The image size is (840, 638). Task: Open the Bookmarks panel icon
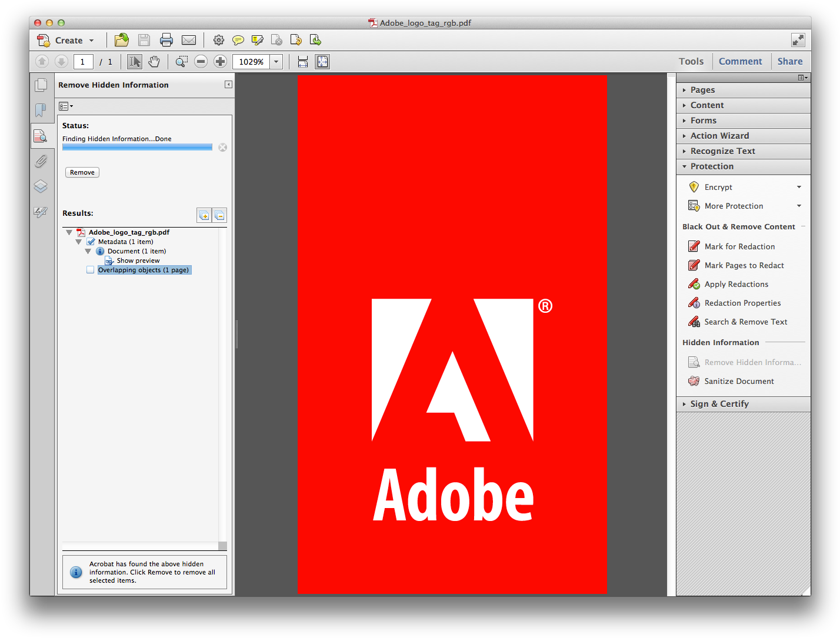[41, 110]
